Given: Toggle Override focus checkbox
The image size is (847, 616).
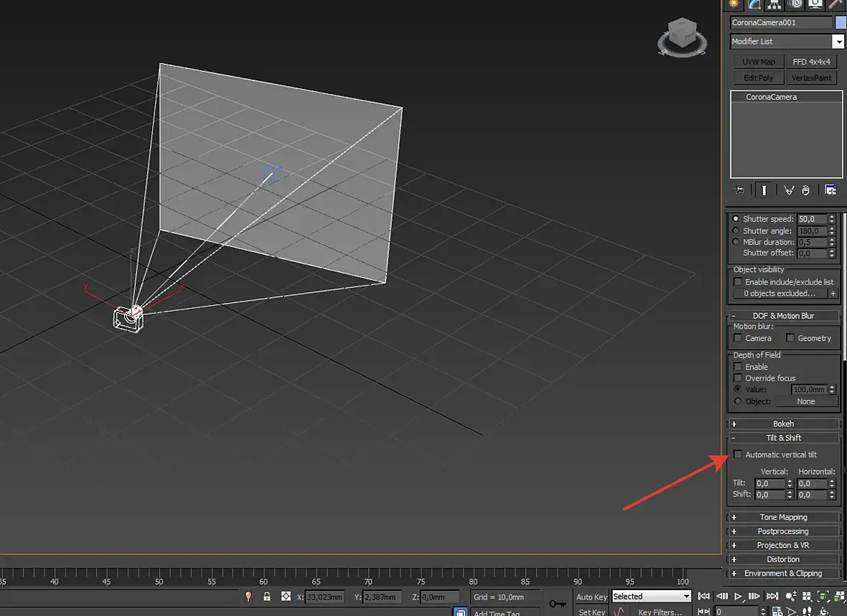Looking at the screenshot, I should tap(738, 378).
